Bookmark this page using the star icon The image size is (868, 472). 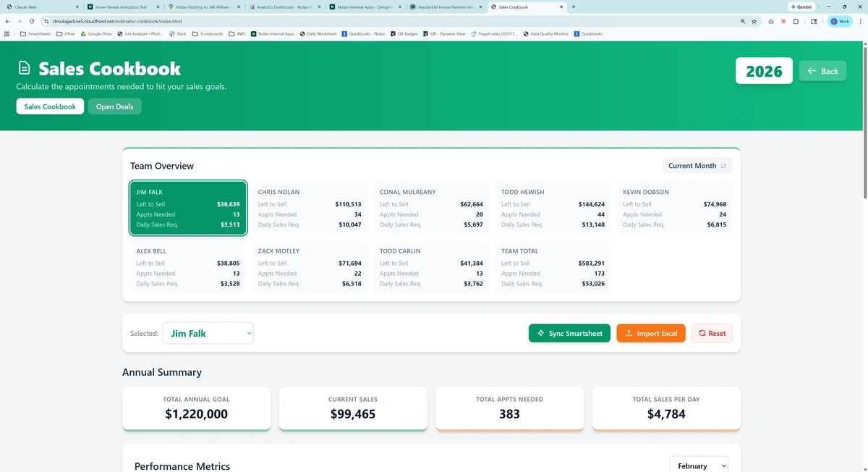pos(754,22)
